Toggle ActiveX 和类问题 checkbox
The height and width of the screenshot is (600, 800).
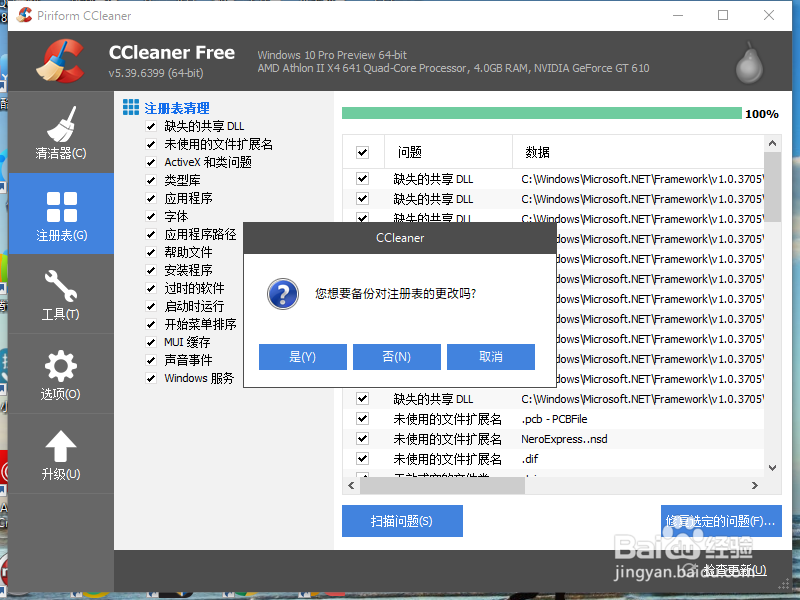pyautogui.click(x=151, y=162)
